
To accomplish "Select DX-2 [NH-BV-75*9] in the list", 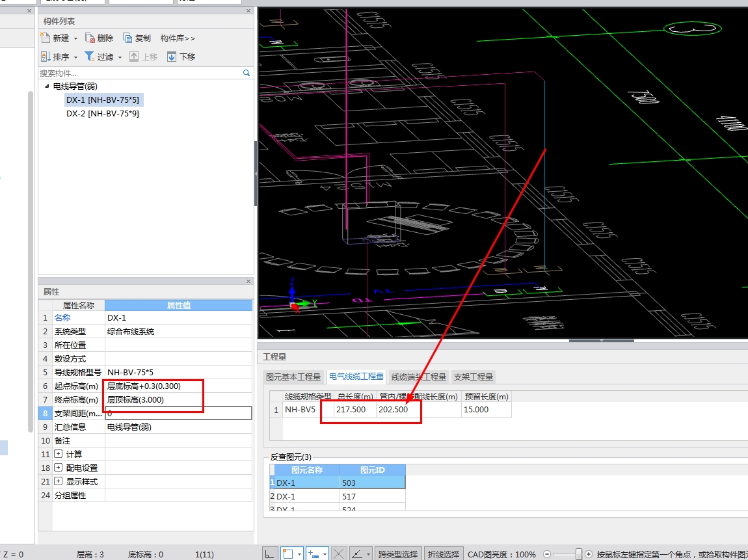I will (x=103, y=114).
